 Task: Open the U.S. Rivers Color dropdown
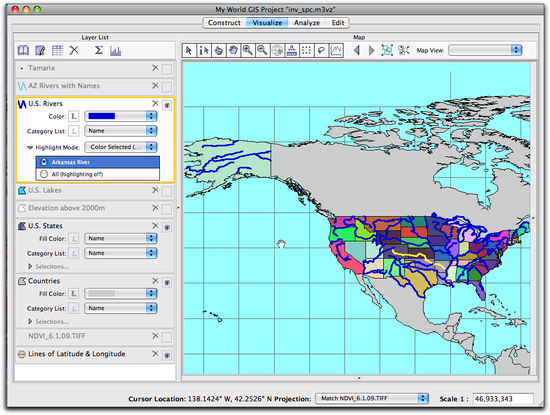(x=121, y=116)
